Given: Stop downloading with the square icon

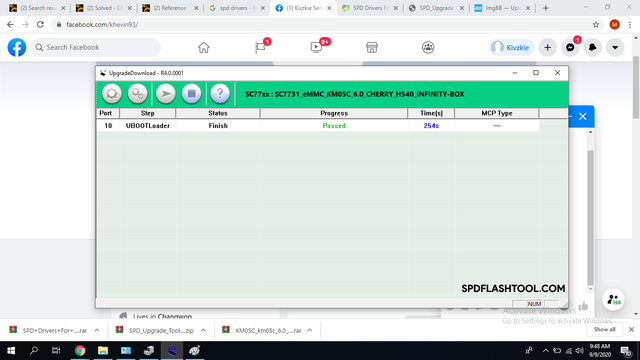Looking at the screenshot, I should [191, 94].
